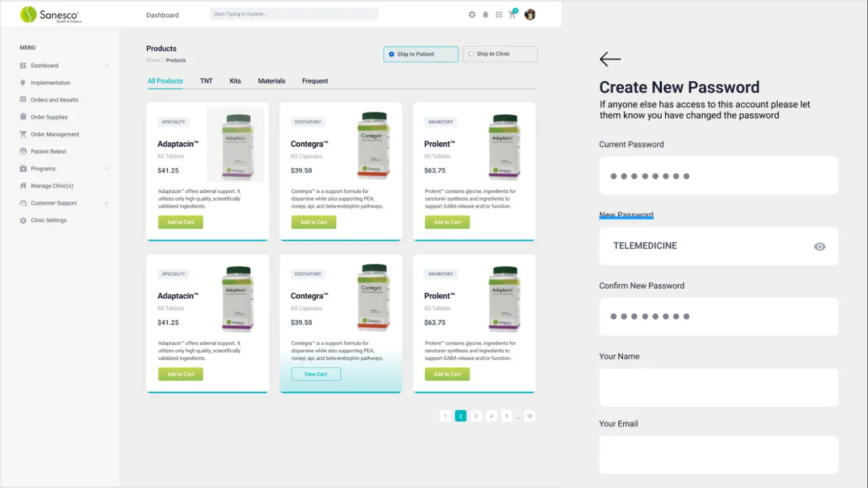Image resolution: width=868 pixels, height=488 pixels.
Task: Click the notifications bell icon
Action: [486, 14]
